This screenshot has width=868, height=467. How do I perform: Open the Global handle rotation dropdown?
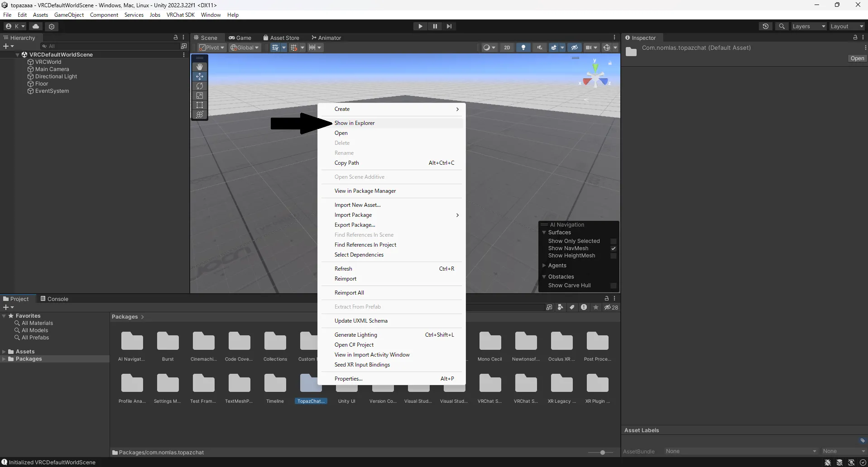point(245,48)
